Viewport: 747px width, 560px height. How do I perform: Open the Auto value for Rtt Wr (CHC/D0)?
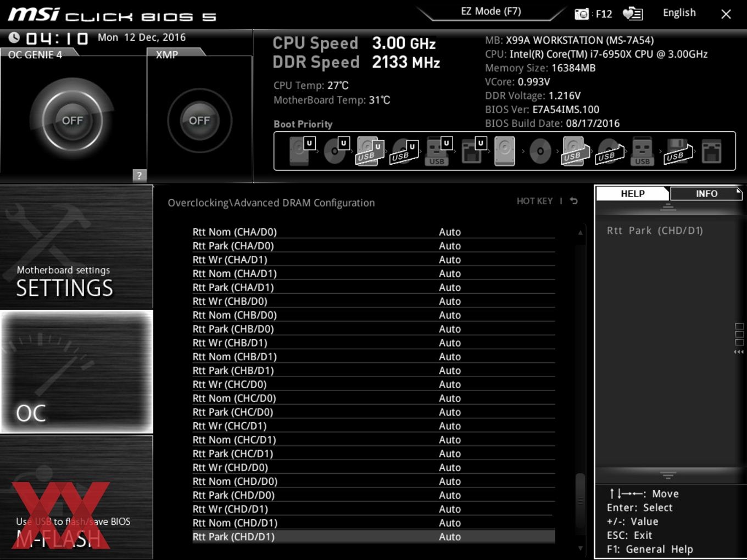pyautogui.click(x=449, y=384)
